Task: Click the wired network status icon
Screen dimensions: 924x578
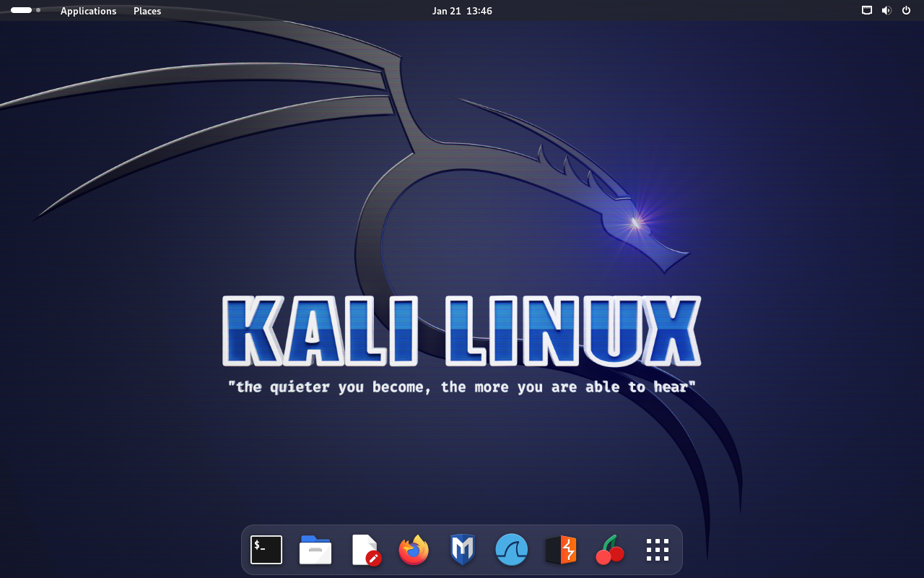Action: [867, 11]
